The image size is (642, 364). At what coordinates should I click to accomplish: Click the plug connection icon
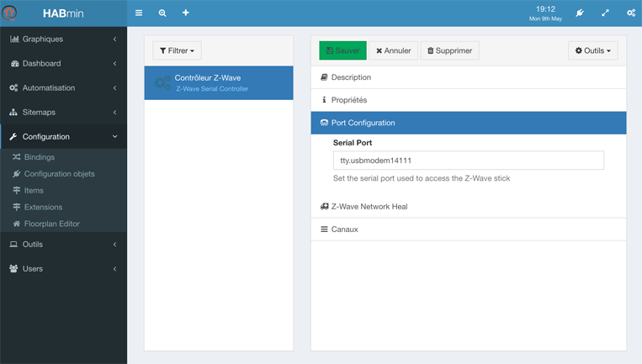tap(580, 13)
